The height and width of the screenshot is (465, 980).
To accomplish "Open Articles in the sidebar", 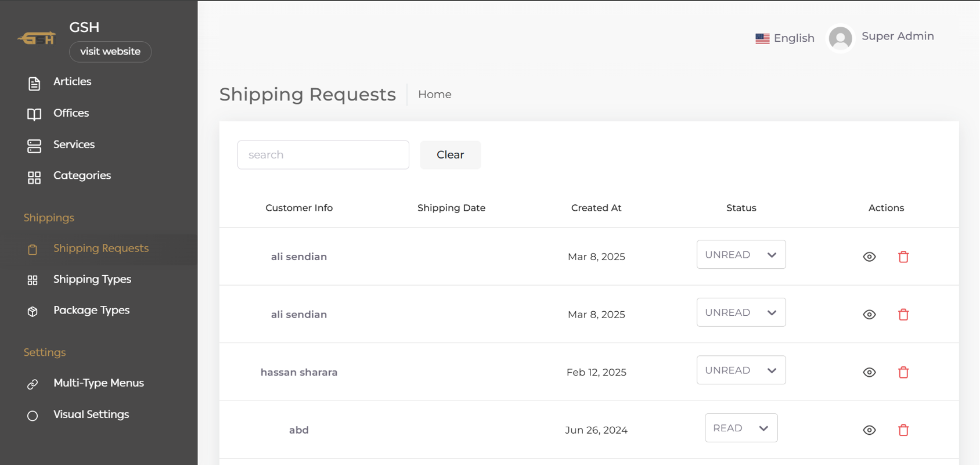I will pos(72,82).
